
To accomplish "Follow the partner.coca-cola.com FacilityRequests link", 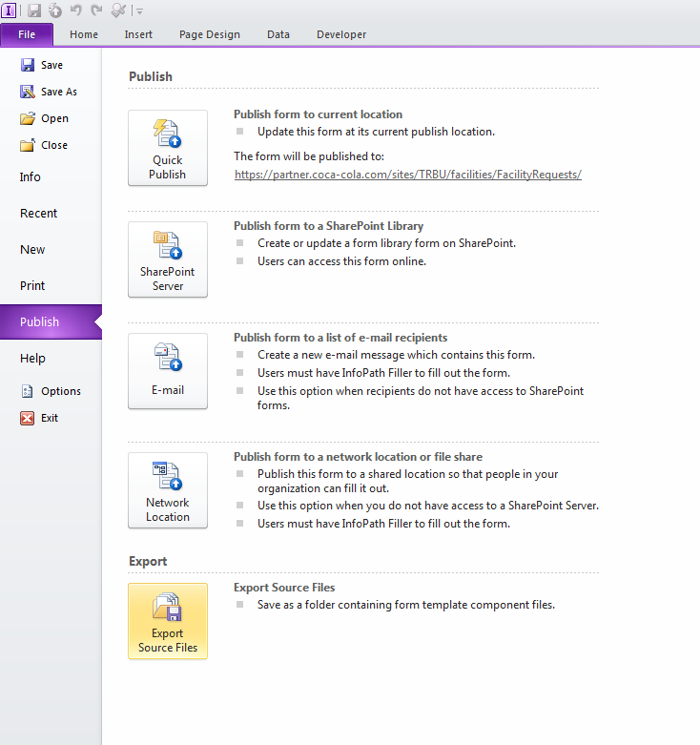I will tap(408, 175).
